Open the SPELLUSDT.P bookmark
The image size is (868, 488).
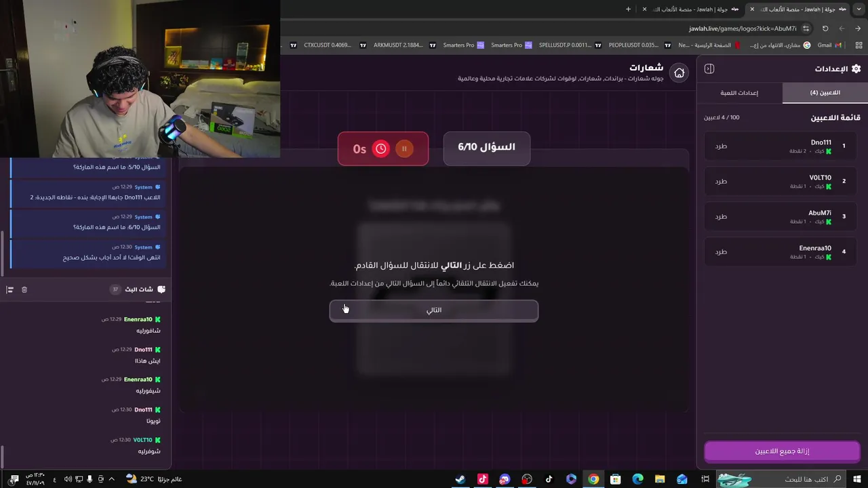tap(570, 45)
